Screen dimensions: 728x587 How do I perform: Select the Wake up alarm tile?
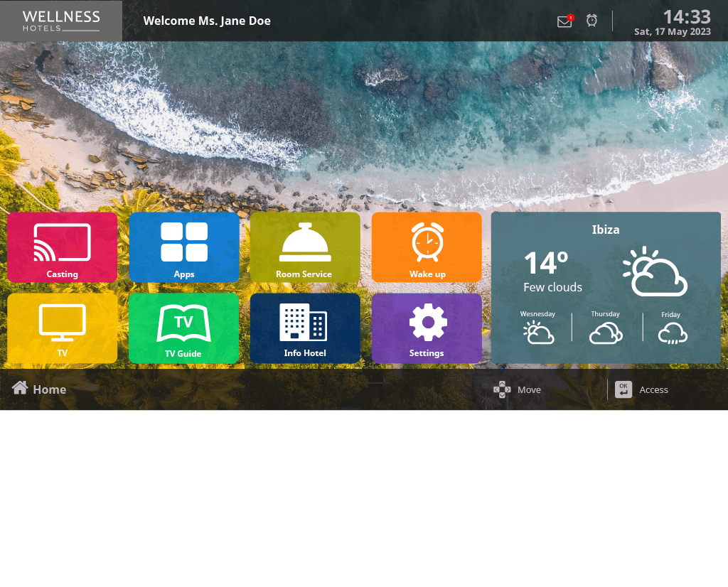click(x=427, y=247)
